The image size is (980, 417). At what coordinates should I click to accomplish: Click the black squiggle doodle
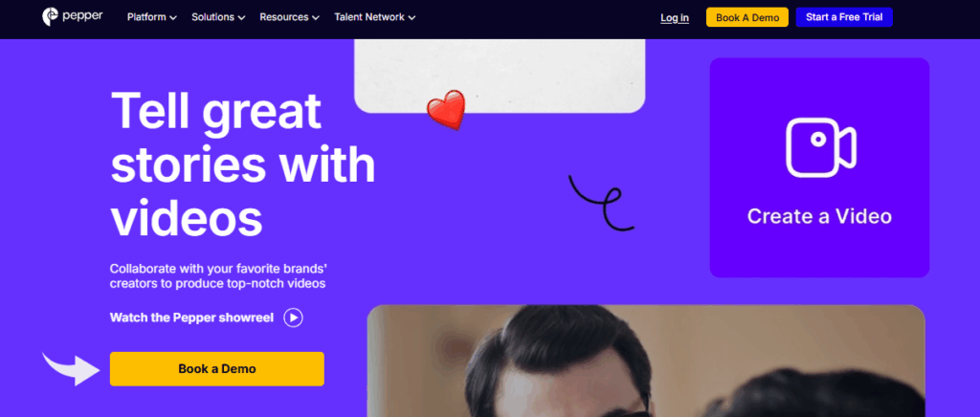tap(601, 202)
